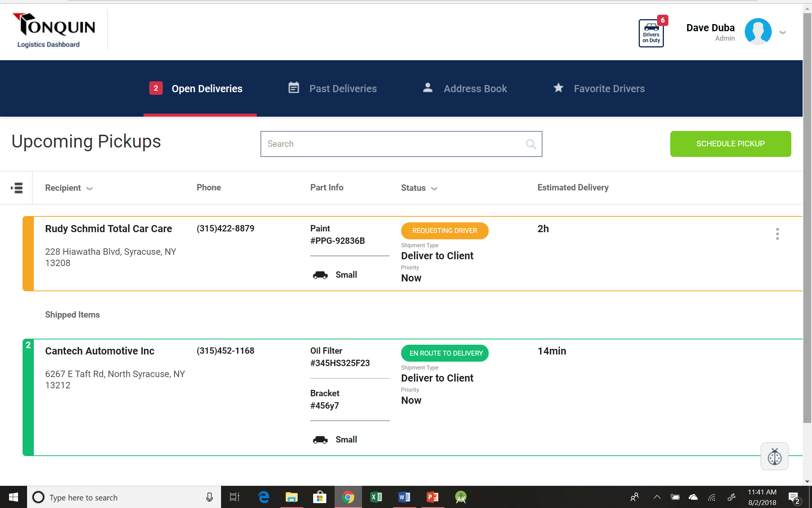Click the EN ROUTE TO DELIVERY badge
The width and height of the screenshot is (812, 508).
[x=445, y=353]
